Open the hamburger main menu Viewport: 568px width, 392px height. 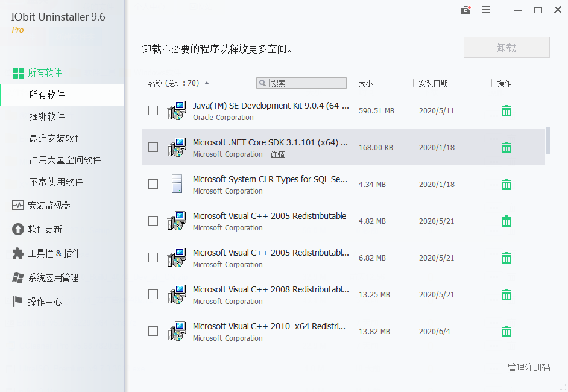[x=486, y=10]
